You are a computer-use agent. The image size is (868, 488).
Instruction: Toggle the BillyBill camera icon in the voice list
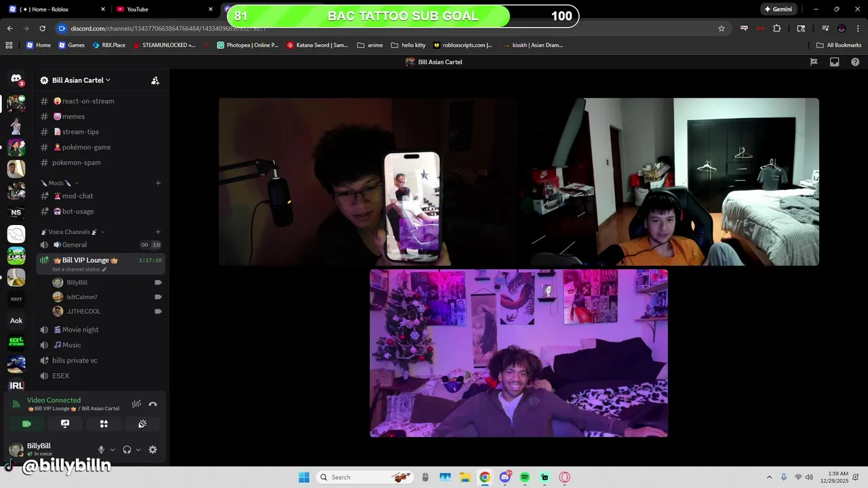coord(158,283)
